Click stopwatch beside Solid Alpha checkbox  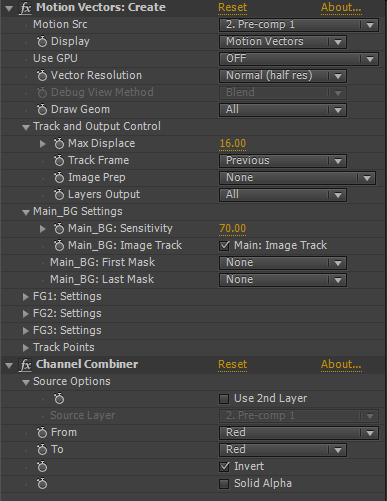click(42, 484)
